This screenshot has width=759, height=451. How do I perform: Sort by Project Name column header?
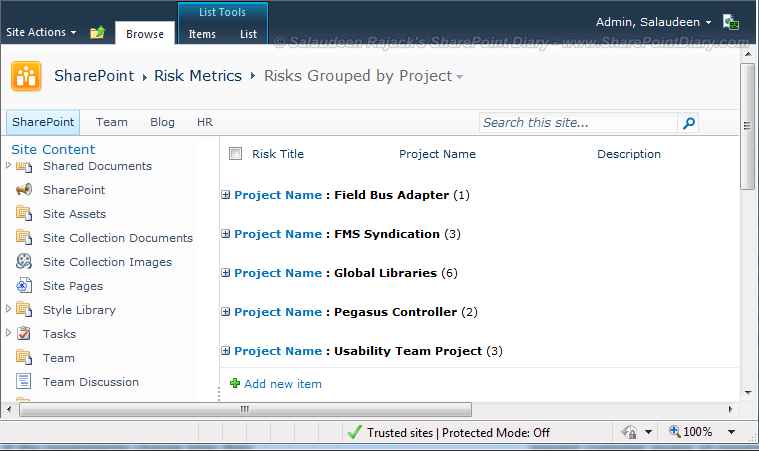[x=437, y=154]
